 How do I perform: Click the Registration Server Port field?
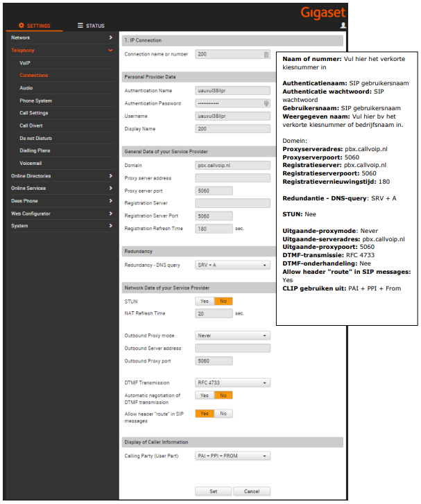click(214, 216)
